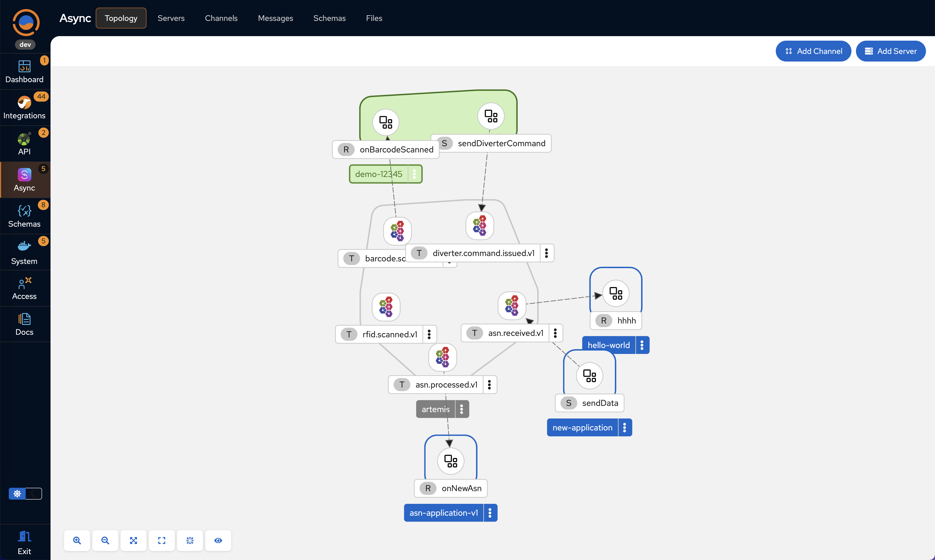The width and height of the screenshot is (935, 560).
Task: Open the System section with Docker icon
Action: 24,252
